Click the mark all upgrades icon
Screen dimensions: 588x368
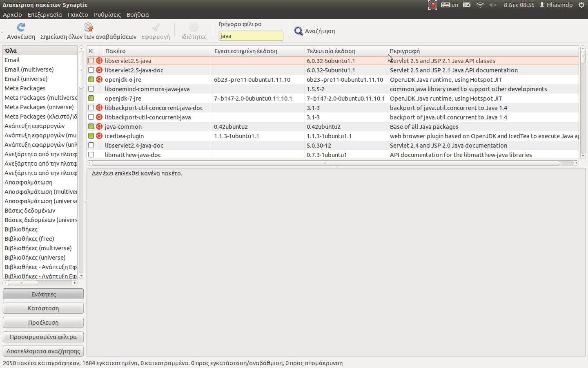[x=88, y=27]
